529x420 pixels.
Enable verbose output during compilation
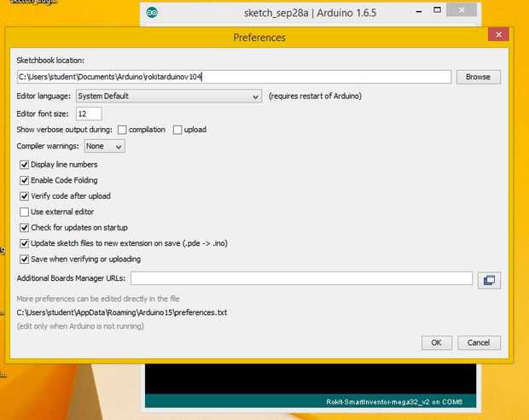[122, 130]
